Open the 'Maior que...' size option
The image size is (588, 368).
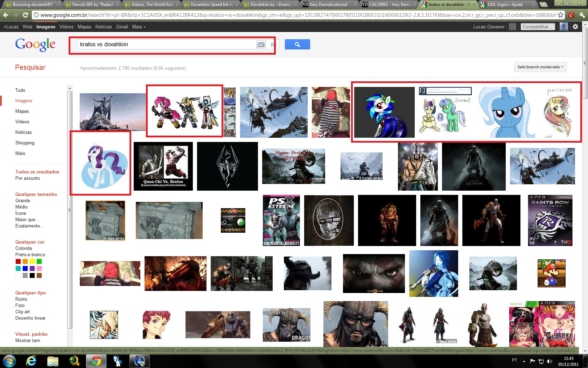click(x=27, y=219)
